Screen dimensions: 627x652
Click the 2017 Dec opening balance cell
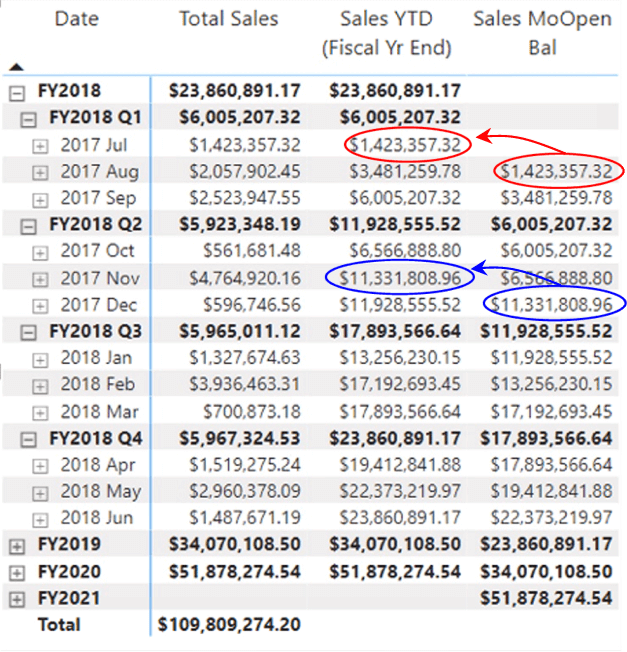pos(552,304)
